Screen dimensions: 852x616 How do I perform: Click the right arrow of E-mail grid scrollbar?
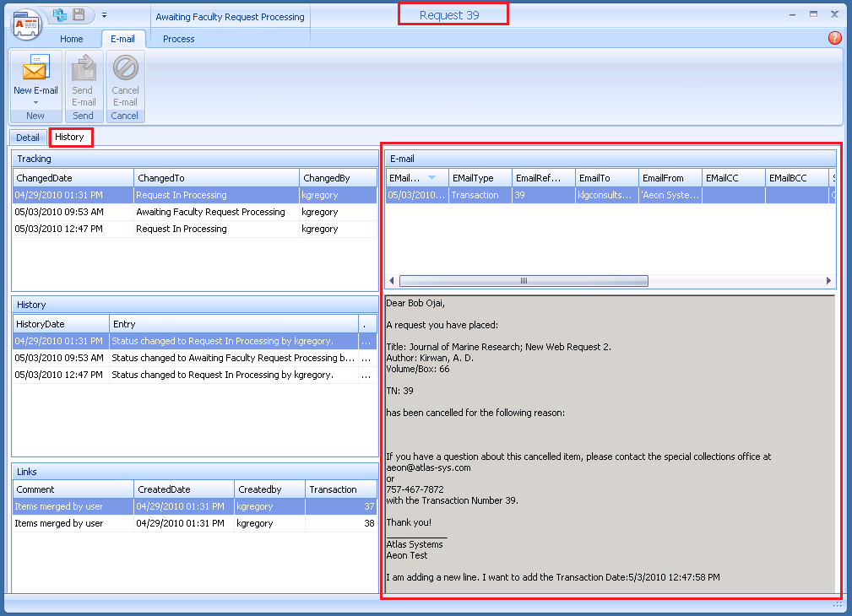[x=828, y=281]
